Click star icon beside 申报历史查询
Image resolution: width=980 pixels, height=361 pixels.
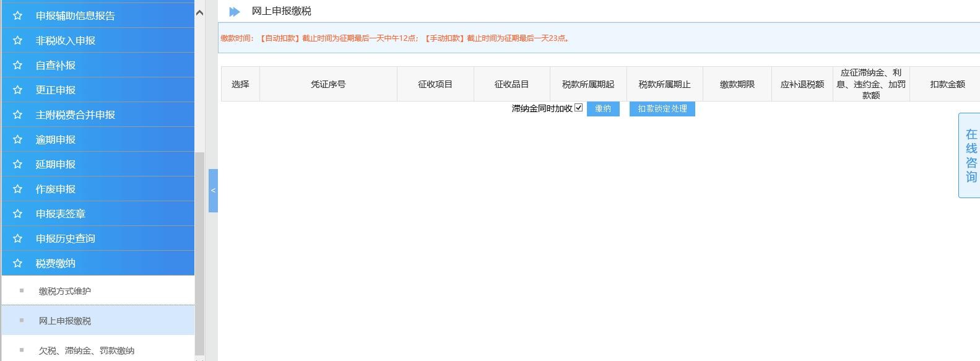tap(17, 238)
